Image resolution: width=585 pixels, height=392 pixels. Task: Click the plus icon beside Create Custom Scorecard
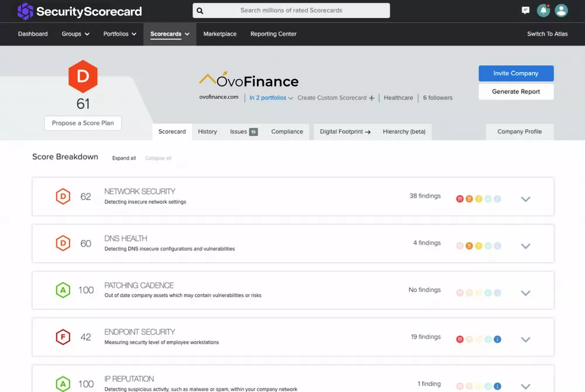[x=371, y=98]
